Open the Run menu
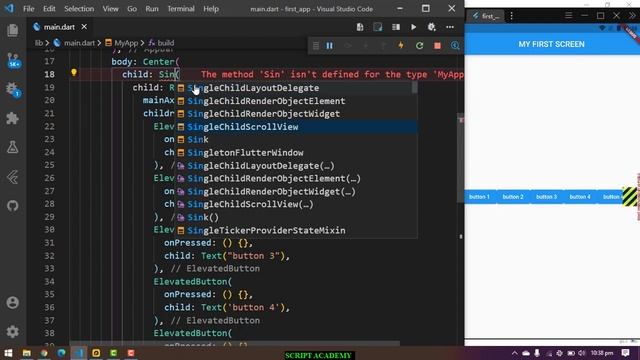The height and width of the screenshot is (360, 640). click(152, 9)
